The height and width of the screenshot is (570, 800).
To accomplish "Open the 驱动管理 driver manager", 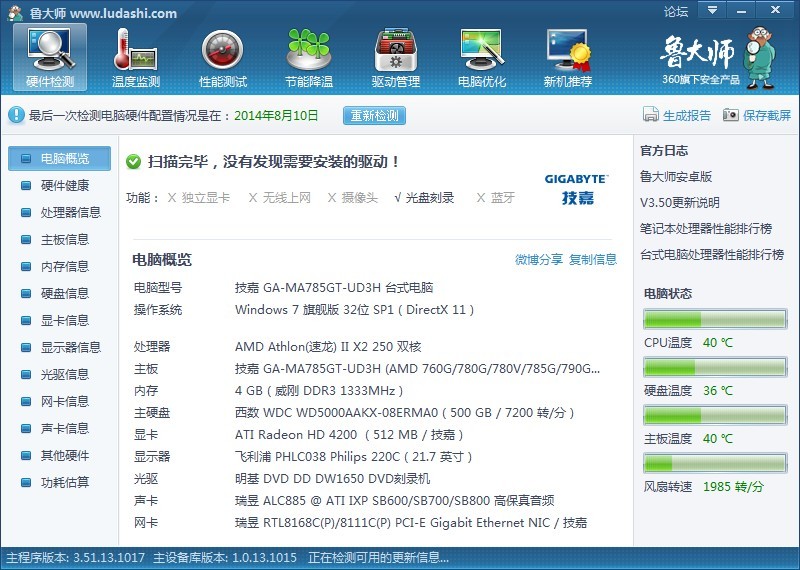I will 395,57.
